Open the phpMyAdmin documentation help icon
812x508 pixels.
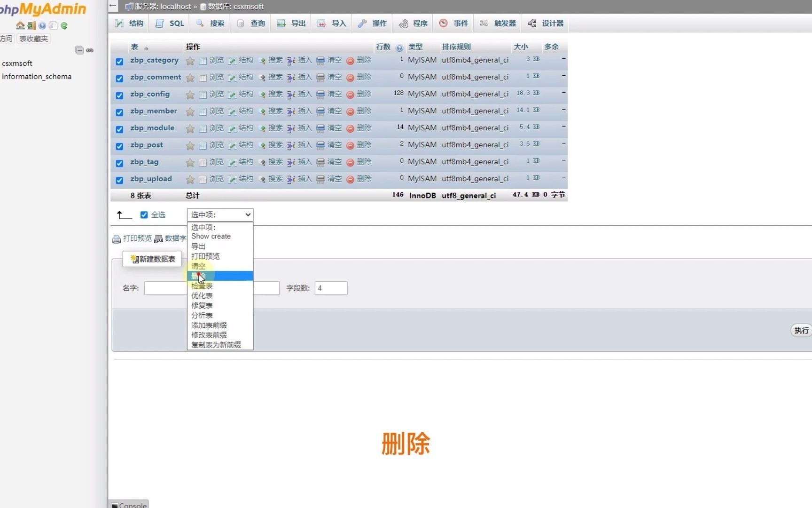pos(42,25)
